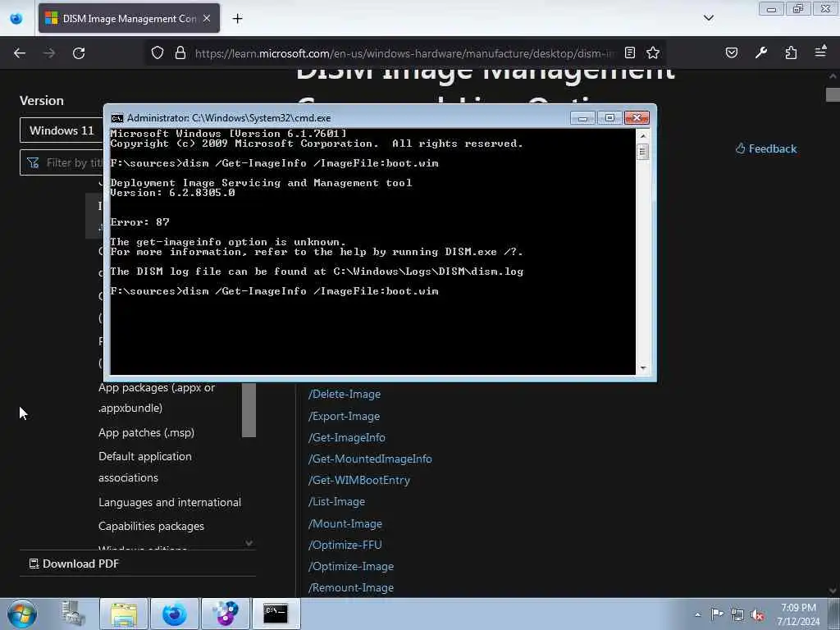Minimize the cmd.exe window

[583, 117]
